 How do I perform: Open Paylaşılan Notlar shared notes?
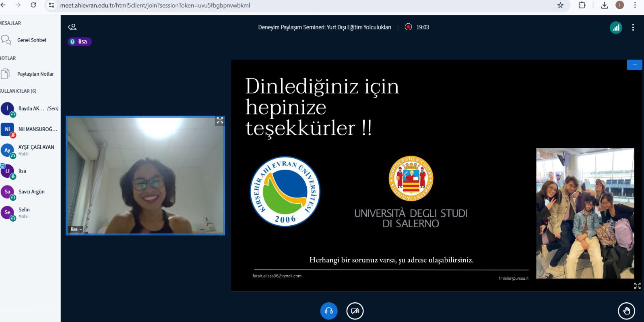35,74
